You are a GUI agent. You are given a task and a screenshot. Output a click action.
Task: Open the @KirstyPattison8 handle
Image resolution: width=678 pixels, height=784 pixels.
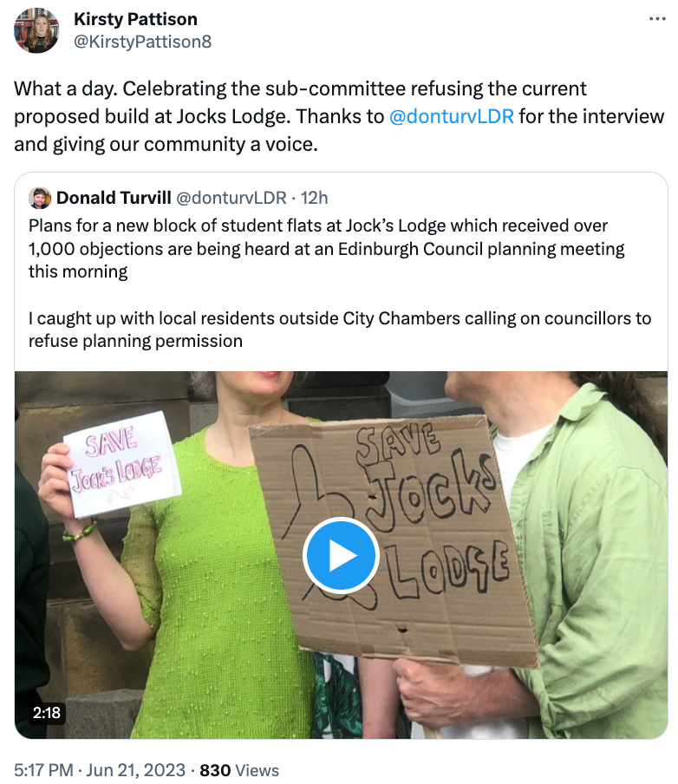pos(142,42)
